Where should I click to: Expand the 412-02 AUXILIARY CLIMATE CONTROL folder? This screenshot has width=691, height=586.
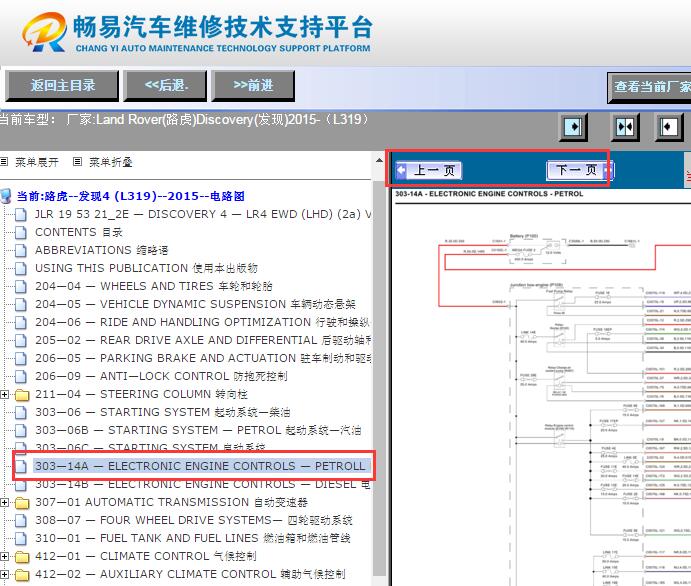click(4, 575)
